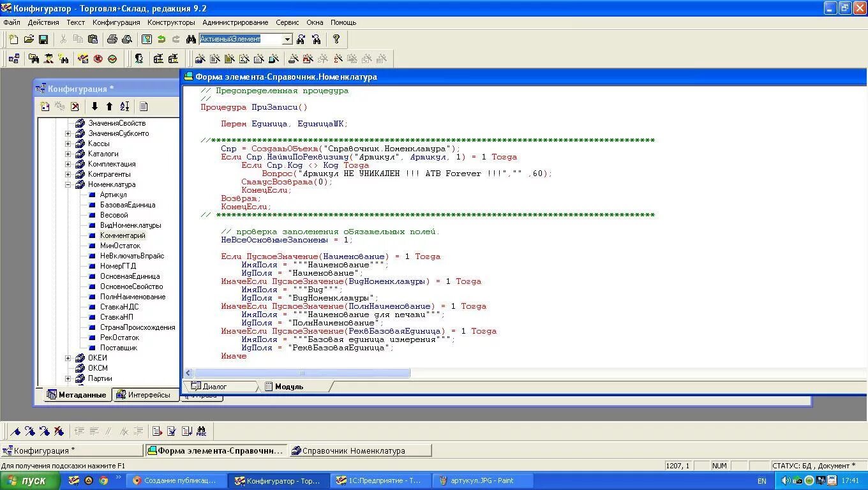Select the Поставщик attribute in tree
Viewport: 868px width, 490px height.
click(119, 348)
